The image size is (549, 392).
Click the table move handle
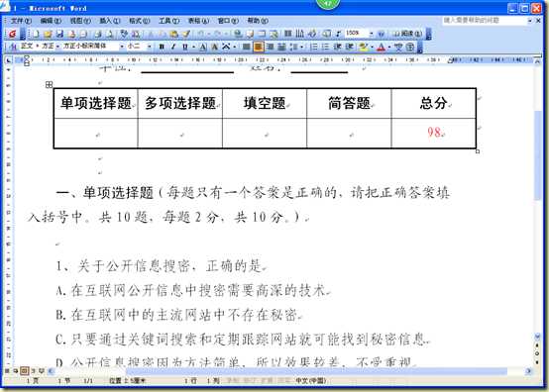pos(49,84)
